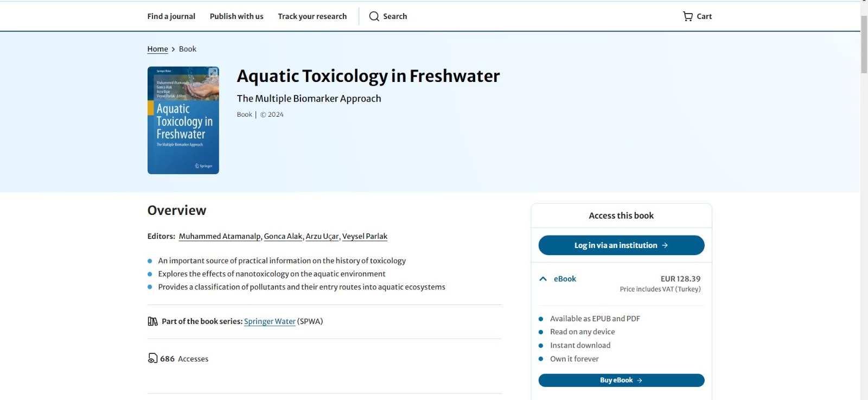Open editor Muhammed Atamanalp's profile
868x400 pixels.
point(220,236)
